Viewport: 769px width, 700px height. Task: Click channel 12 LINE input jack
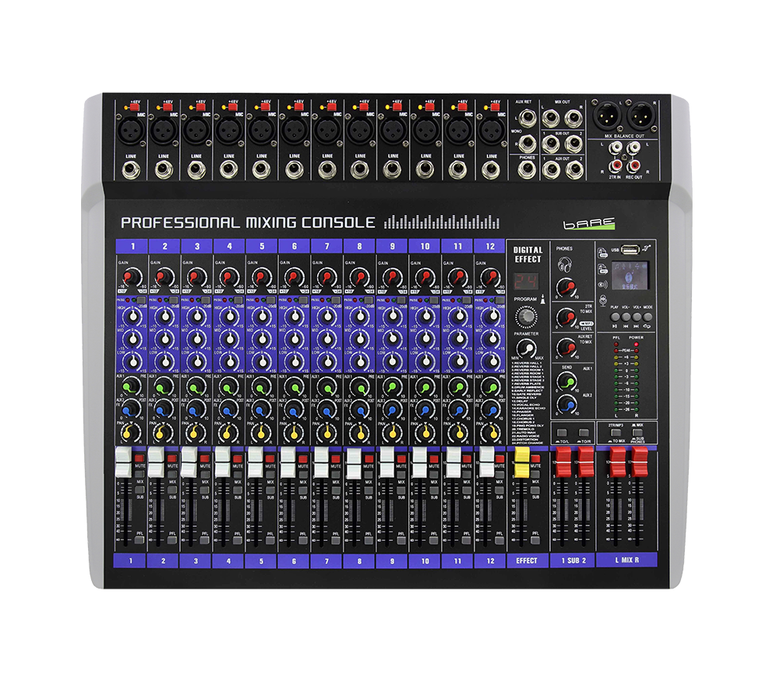pos(491,170)
